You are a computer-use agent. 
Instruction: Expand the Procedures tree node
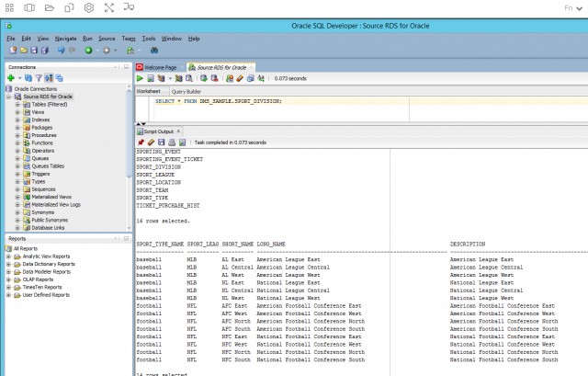(x=17, y=135)
